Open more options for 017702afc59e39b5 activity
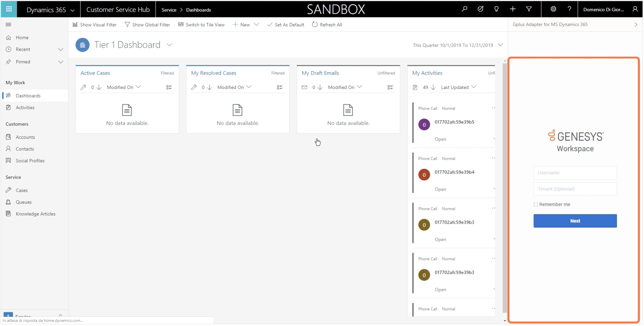The width and height of the screenshot is (644, 326). pos(493,108)
